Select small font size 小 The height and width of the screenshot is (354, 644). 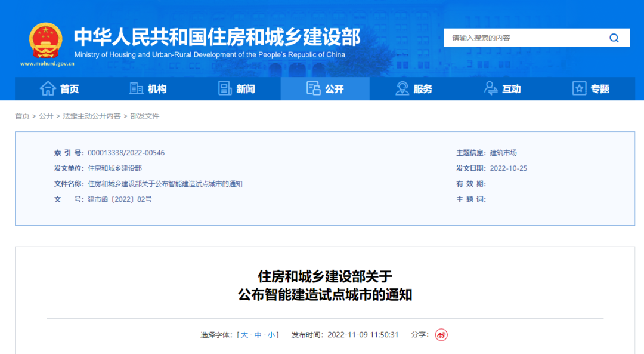[271, 335]
